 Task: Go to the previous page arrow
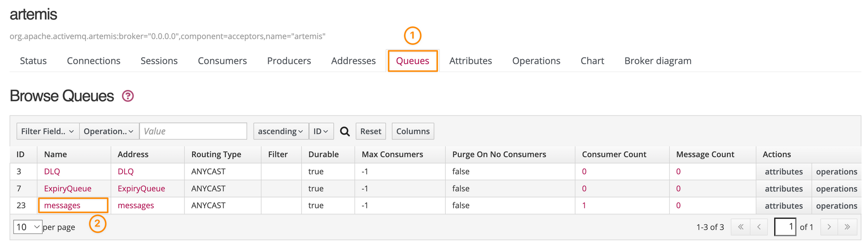(x=759, y=227)
